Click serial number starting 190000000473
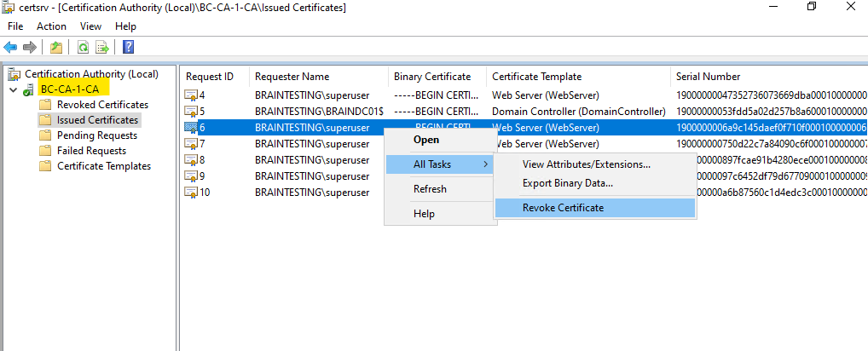The height and width of the screenshot is (351, 868). 772,95
